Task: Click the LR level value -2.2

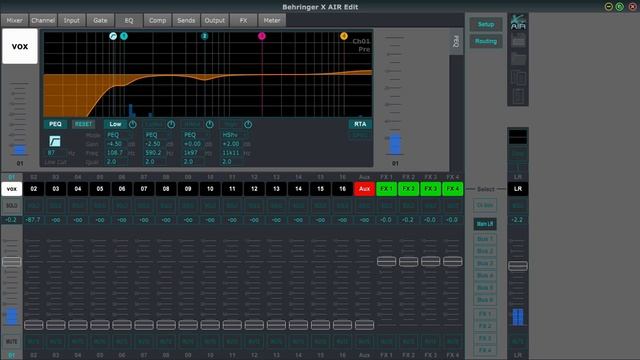Action: click(518, 220)
